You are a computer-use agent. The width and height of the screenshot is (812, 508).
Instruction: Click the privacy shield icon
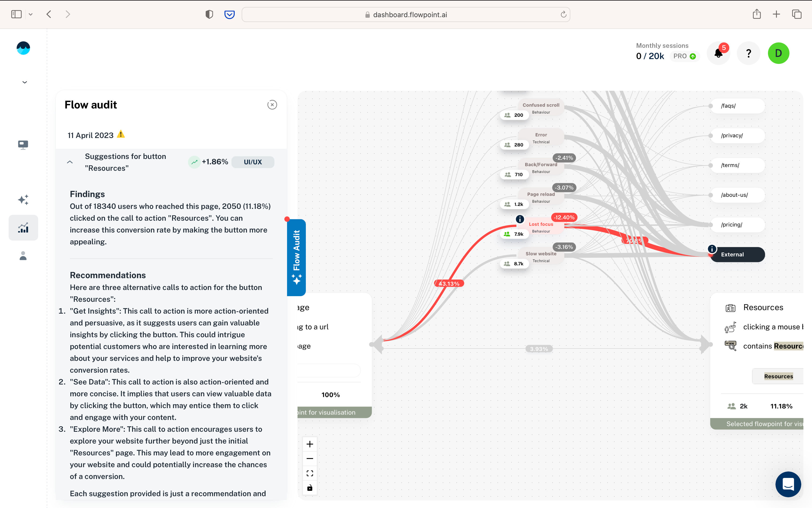tap(209, 14)
